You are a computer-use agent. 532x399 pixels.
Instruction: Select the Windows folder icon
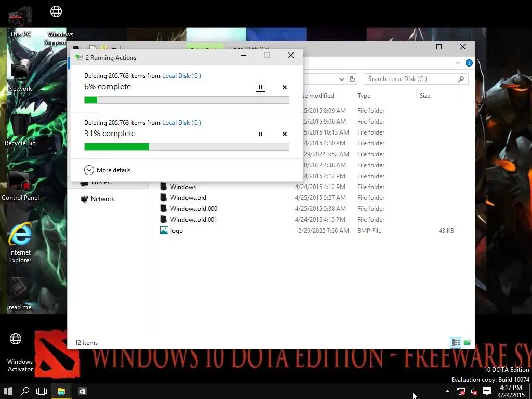pos(164,187)
